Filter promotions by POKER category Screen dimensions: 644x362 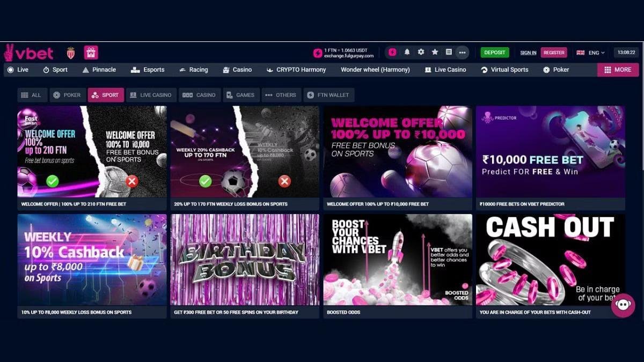pos(67,95)
